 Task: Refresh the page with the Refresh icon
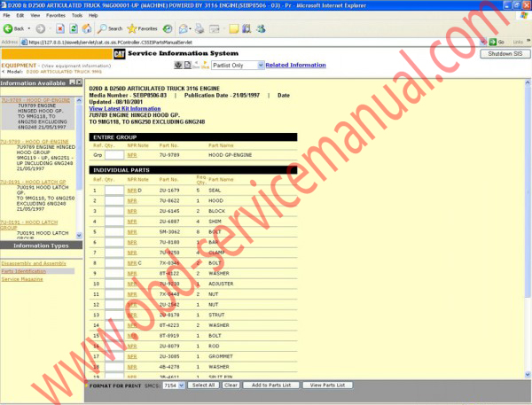pyautogui.click(x=74, y=29)
